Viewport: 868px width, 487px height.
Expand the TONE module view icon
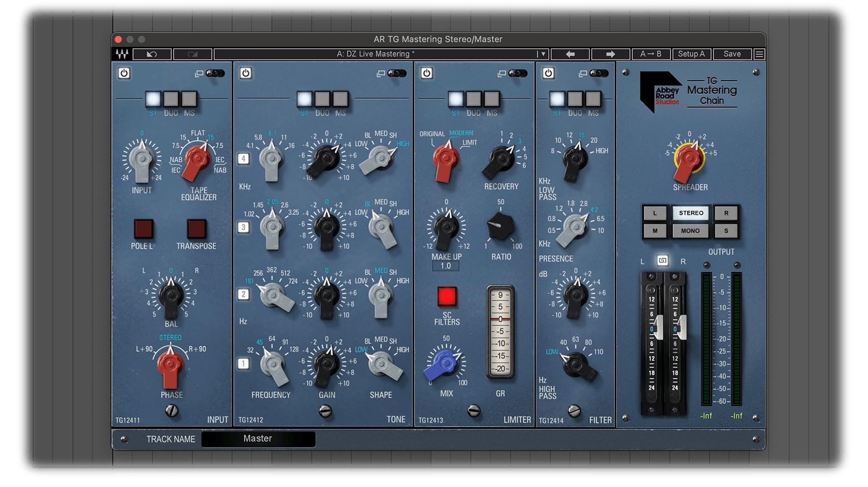(381, 73)
